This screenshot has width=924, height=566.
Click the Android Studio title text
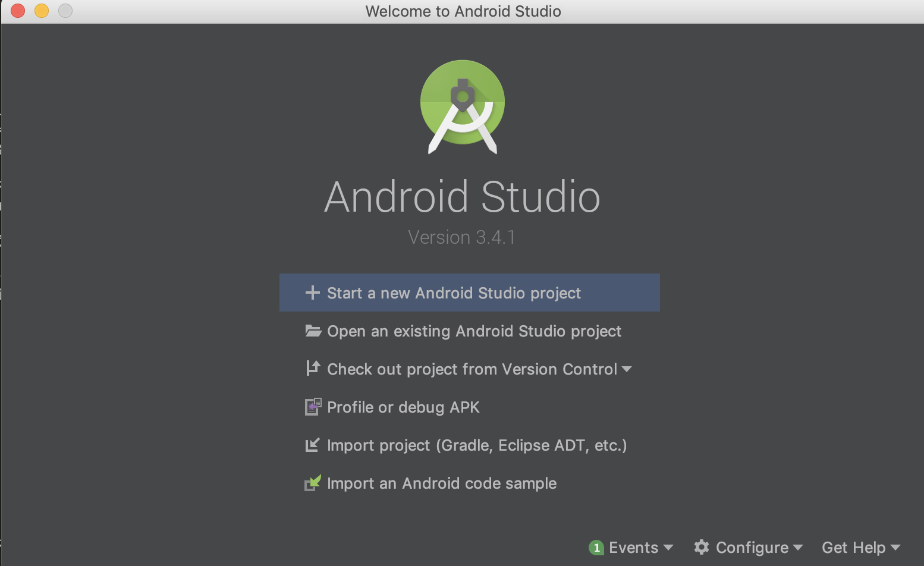462,197
